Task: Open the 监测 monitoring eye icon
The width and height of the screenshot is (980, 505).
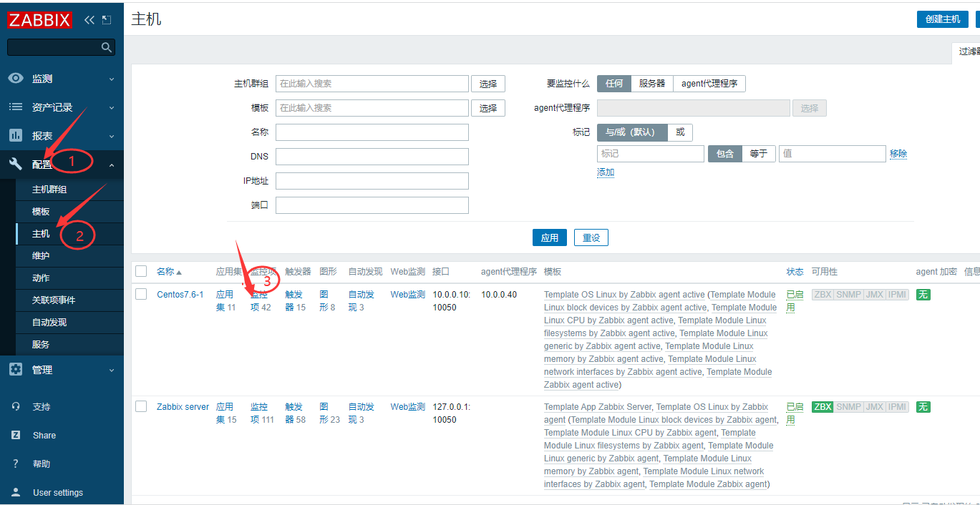Action: (x=16, y=79)
